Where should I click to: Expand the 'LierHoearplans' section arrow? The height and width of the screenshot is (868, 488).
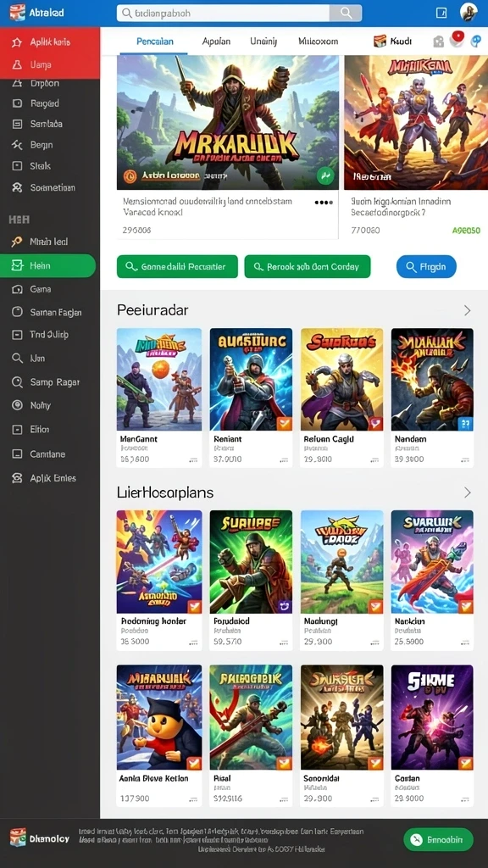pyautogui.click(x=468, y=492)
